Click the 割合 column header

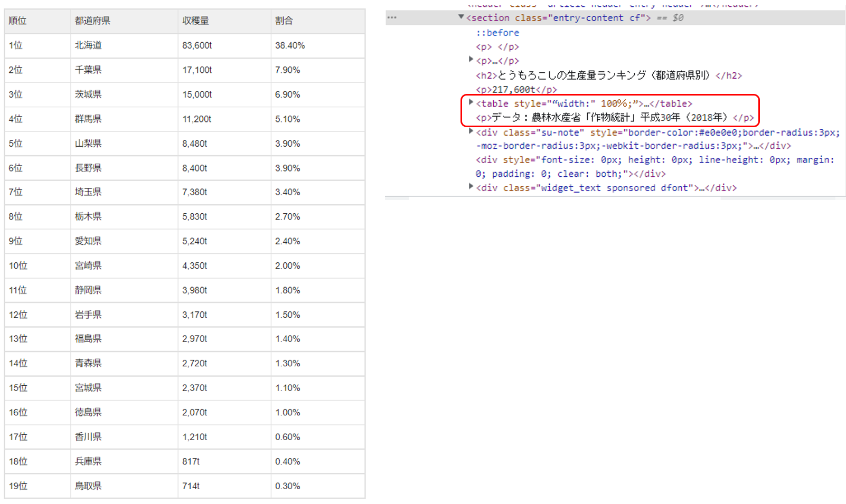coord(318,21)
